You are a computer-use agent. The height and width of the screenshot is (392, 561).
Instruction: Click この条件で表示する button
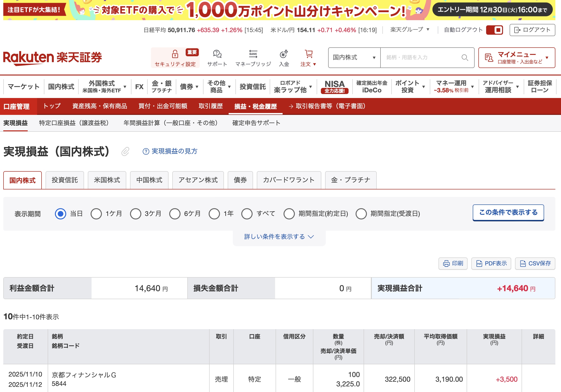[508, 212]
